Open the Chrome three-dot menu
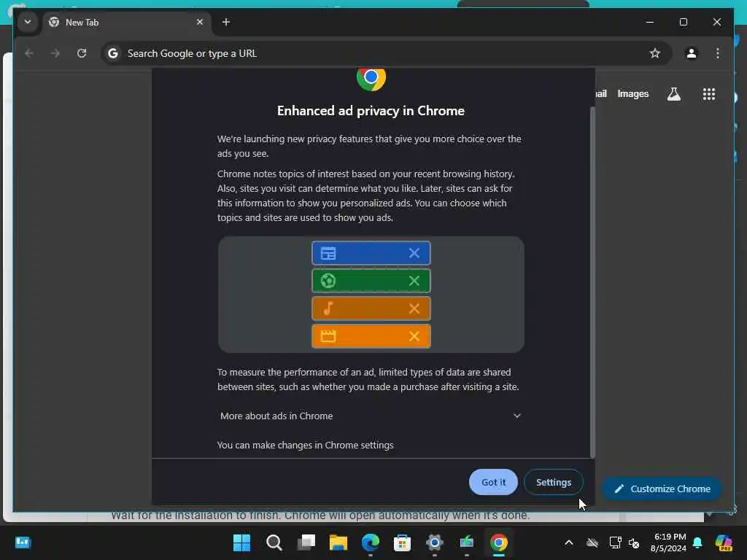747x560 pixels. (718, 53)
